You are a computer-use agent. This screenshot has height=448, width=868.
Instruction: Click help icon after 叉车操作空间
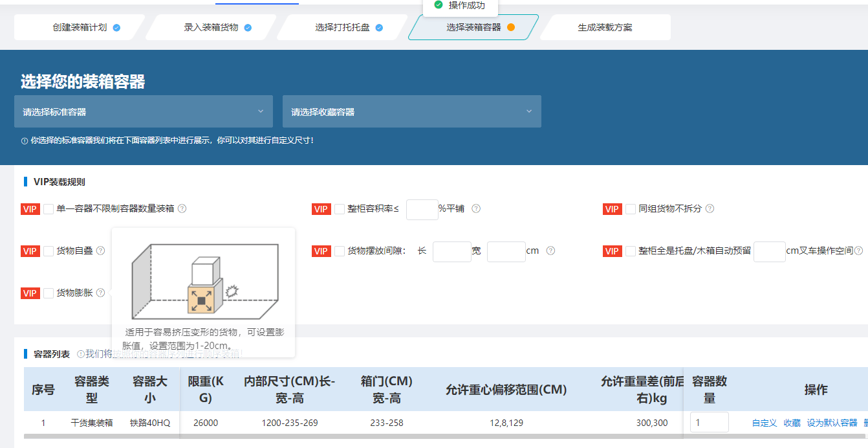click(858, 251)
